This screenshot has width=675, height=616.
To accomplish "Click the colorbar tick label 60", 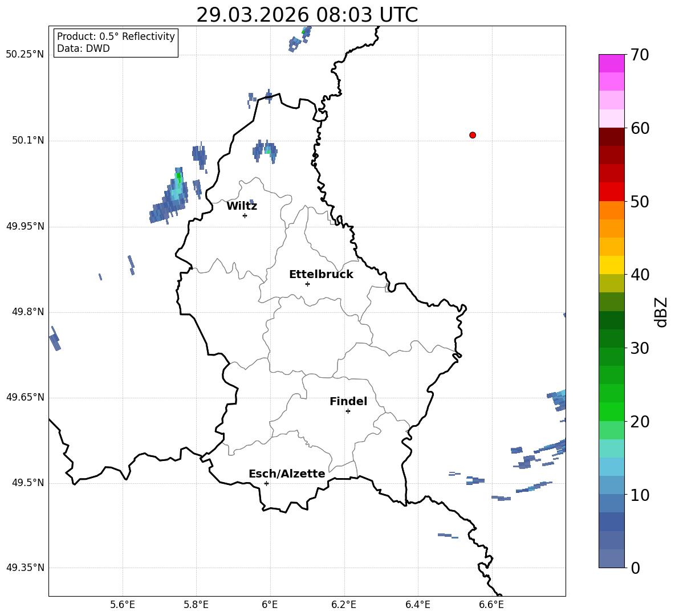I will [x=640, y=128].
